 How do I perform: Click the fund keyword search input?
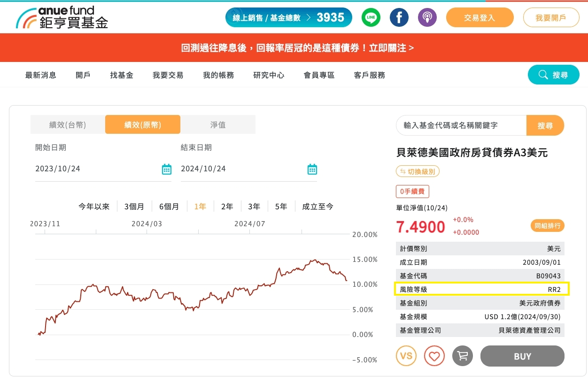(461, 125)
